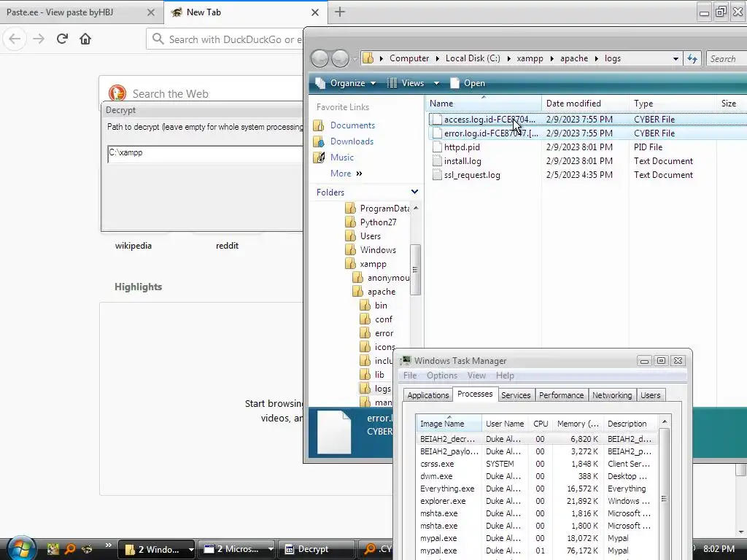Click DuckDuckGo logo in Search the Web
The height and width of the screenshot is (560, 747).
pos(117,93)
